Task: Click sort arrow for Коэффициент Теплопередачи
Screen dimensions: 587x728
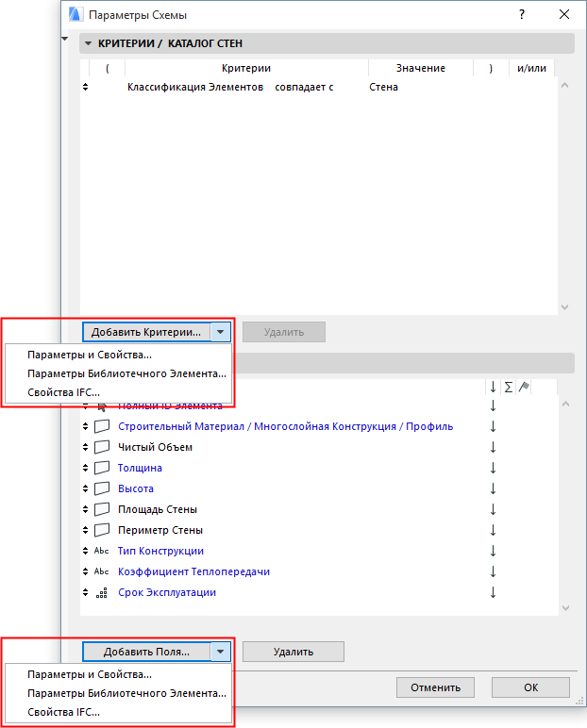Action: coord(494,571)
